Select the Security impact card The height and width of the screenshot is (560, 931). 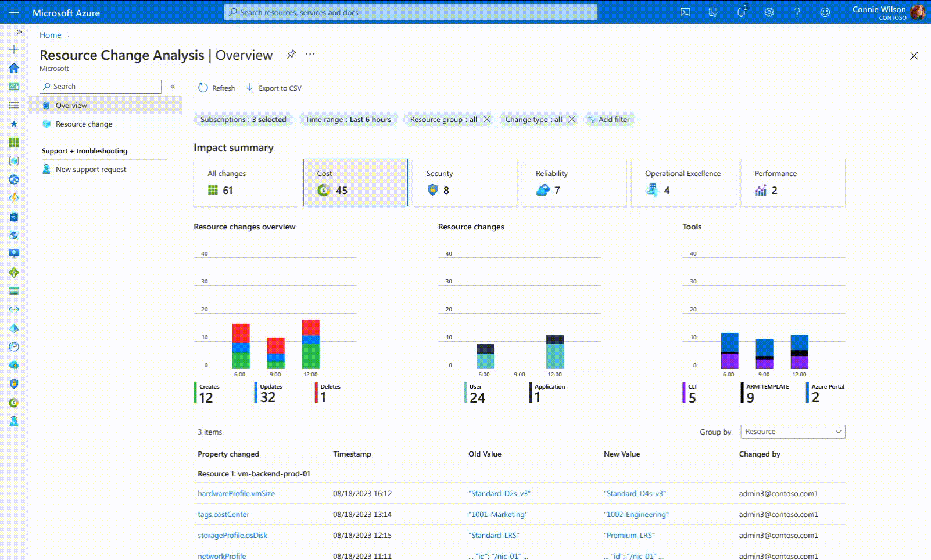coord(464,182)
